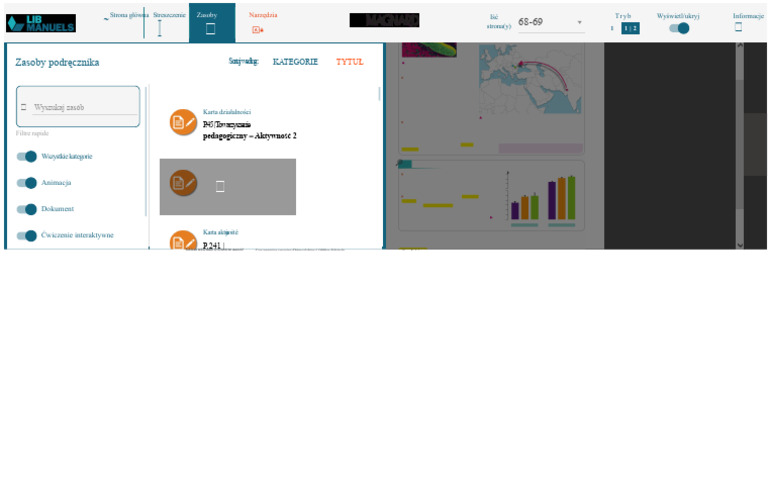768x484 pixels.
Task: Select the Zasoby tab
Action: click(x=212, y=23)
